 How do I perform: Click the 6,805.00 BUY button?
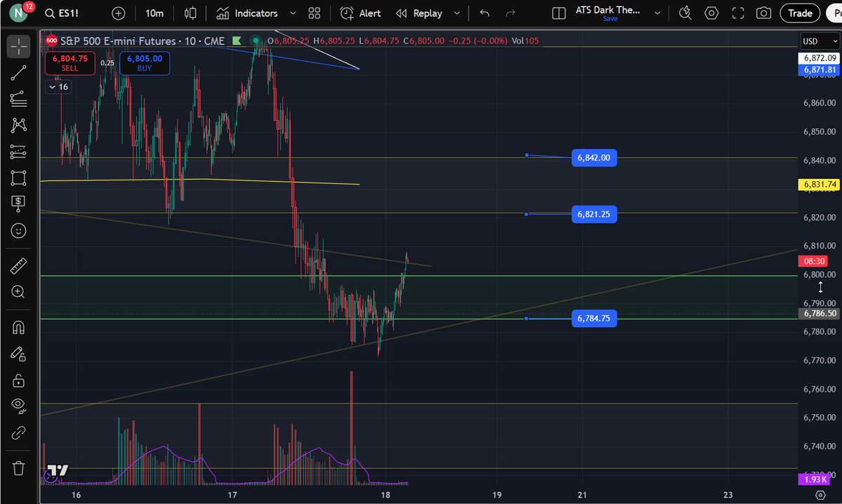point(145,62)
